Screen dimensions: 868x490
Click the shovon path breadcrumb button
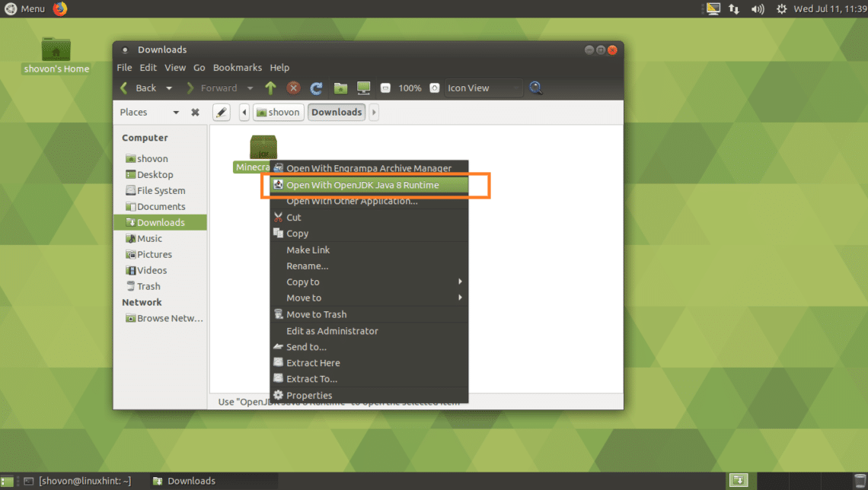tap(279, 113)
